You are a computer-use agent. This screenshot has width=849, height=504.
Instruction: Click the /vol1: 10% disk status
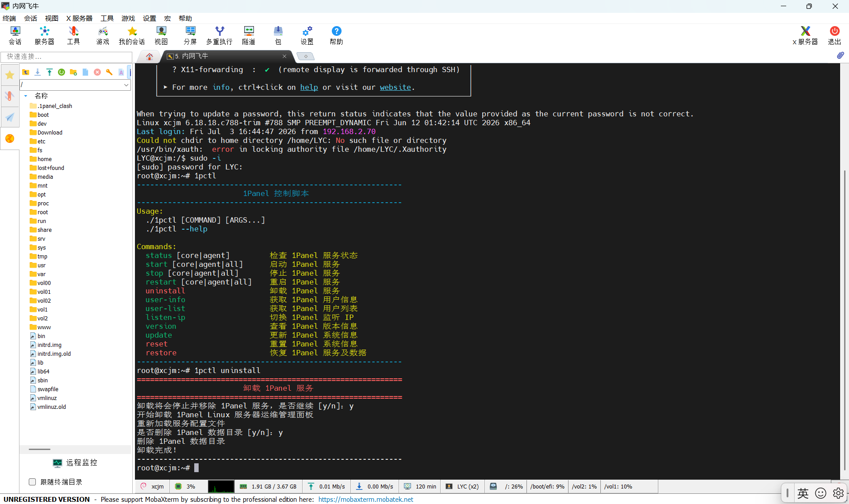pos(618,486)
